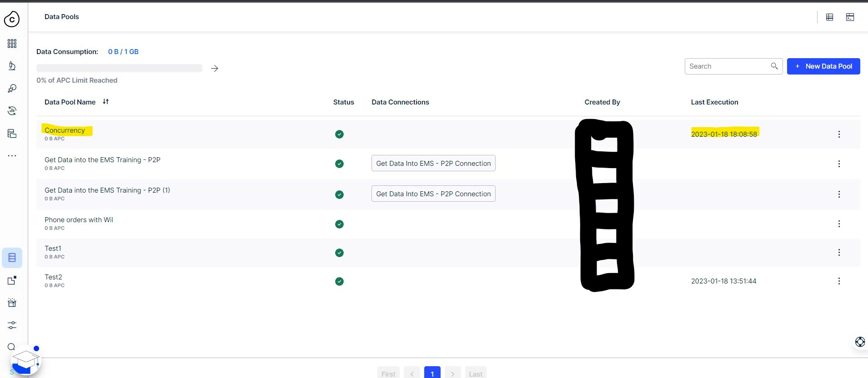Go to next page with right chevron

coord(453,373)
